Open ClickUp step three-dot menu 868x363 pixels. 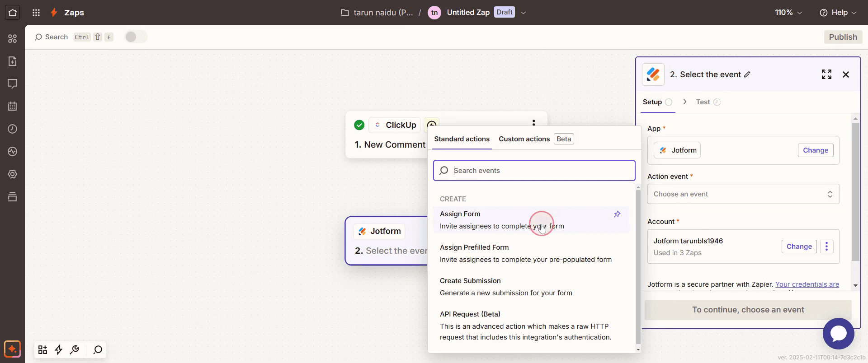click(x=534, y=123)
